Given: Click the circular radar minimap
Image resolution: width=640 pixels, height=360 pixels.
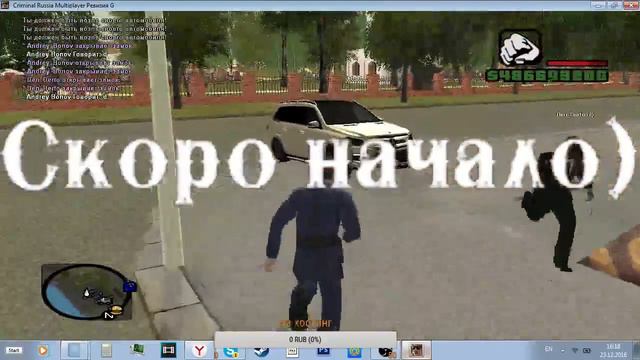Looking at the screenshot, I should click(87, 291).
